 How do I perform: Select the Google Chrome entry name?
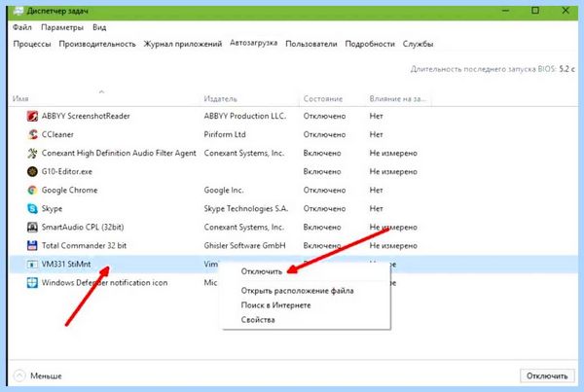[70, 190]
